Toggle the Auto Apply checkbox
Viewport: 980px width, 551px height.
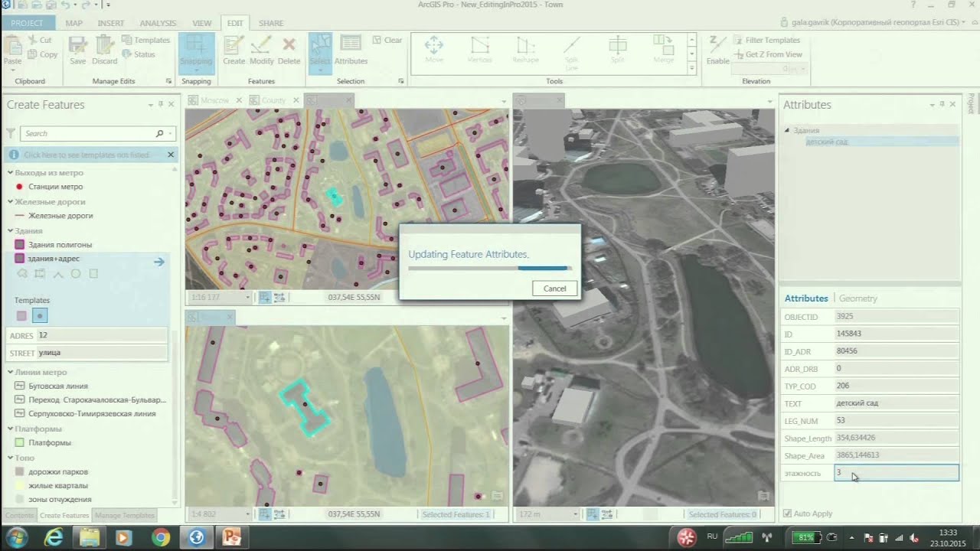[x=788, y=514]
